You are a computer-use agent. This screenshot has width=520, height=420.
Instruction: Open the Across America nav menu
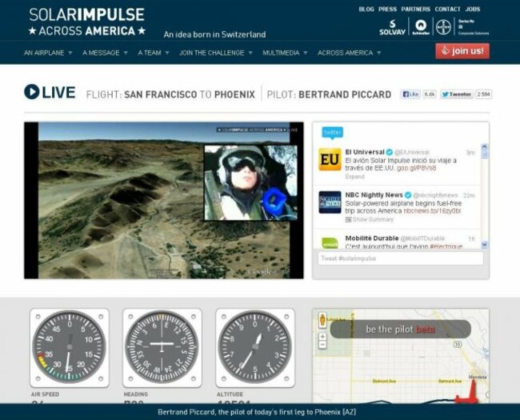[x=349, y=53]
